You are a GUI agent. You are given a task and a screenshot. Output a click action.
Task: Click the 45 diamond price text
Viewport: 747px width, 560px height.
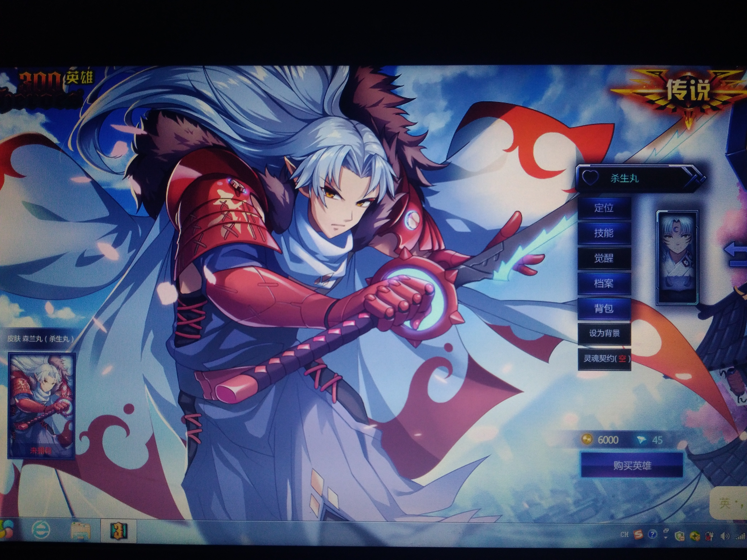pos(657,440)
